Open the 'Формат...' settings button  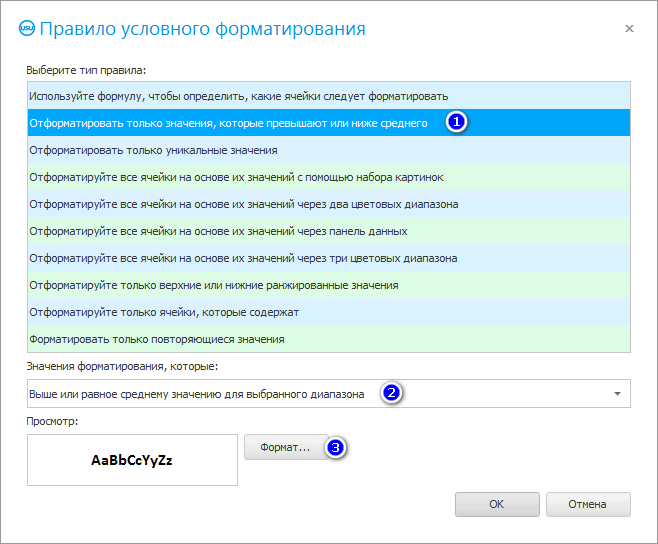(285, 448)
